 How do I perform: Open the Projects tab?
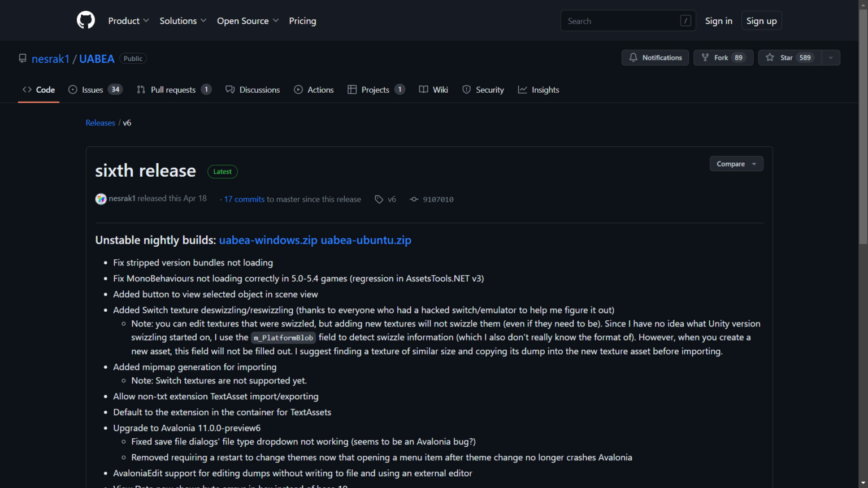click(376, 90)
